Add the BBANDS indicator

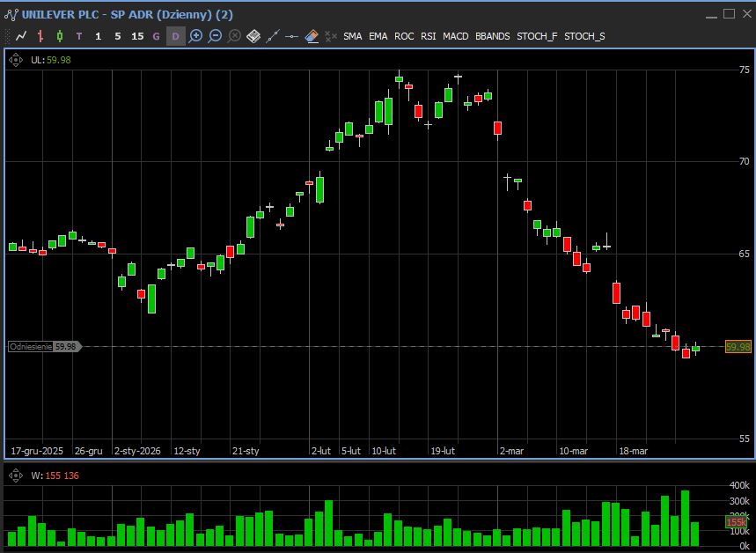[492, 36]
